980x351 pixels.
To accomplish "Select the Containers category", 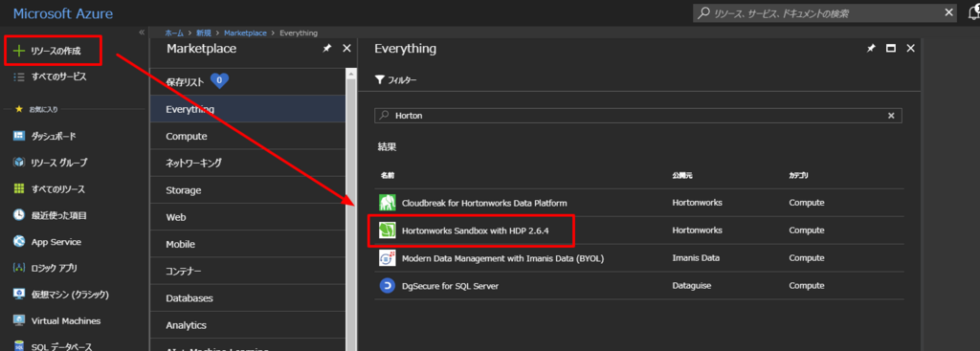I will 248,271.
